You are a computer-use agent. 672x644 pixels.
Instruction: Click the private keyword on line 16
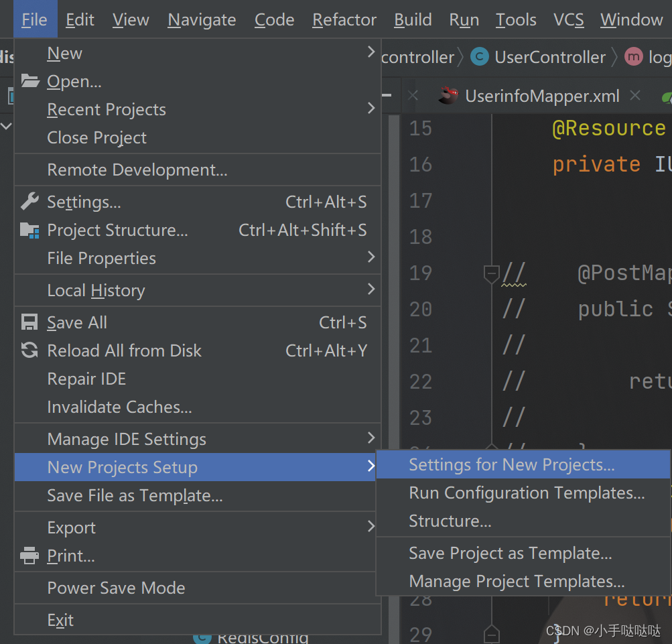(596, 165)
